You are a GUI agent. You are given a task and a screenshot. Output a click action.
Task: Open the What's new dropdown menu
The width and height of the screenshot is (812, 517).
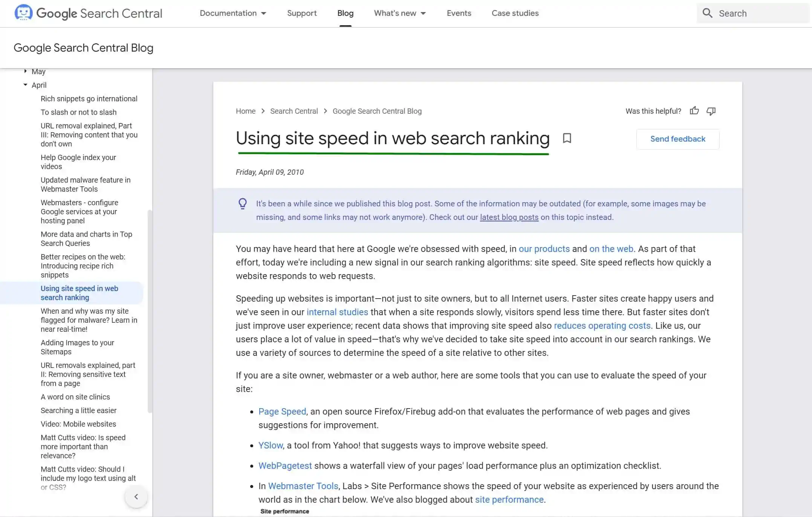(400, 13)
